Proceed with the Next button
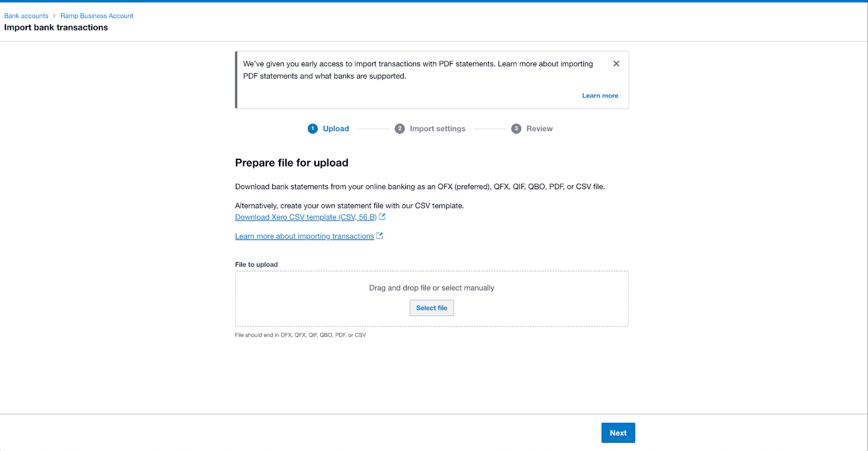This screenshot has height=451, width=868. pos(618,433)
